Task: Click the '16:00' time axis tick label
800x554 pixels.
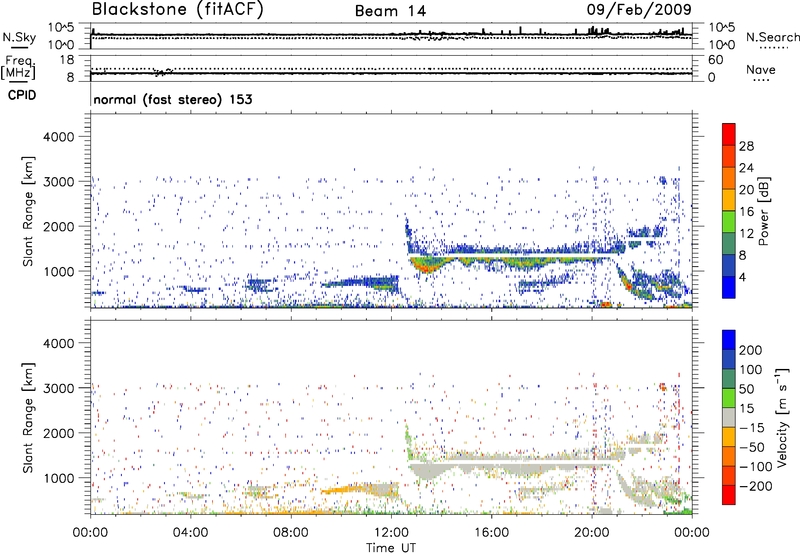Action: pos(491,533)
